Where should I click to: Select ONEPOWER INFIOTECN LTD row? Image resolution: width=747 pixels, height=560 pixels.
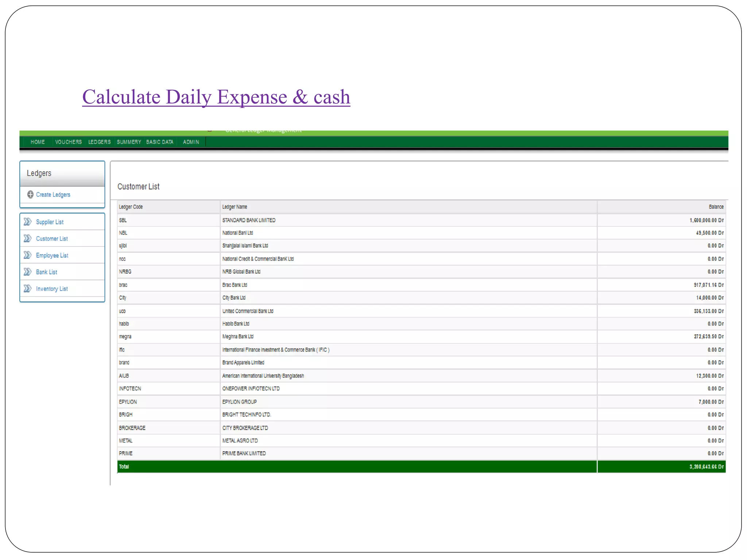click(421, 389)
